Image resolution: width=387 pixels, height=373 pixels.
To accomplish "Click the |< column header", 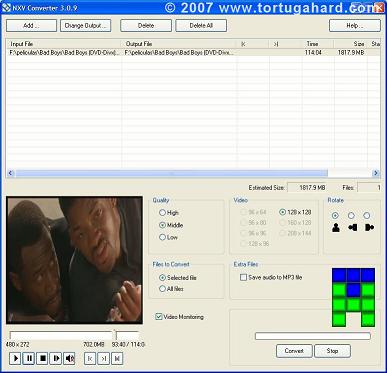I will pyautogui.click(x=253, y=44).
